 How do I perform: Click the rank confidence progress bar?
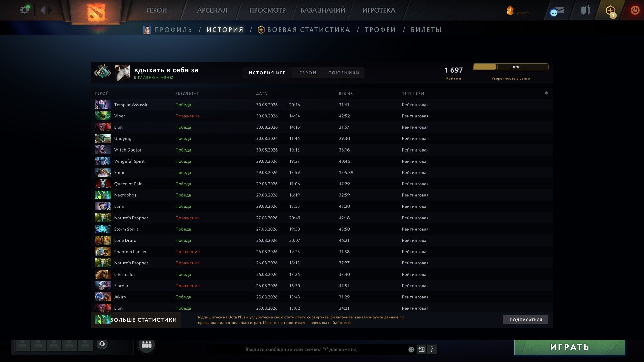[511, 67]
